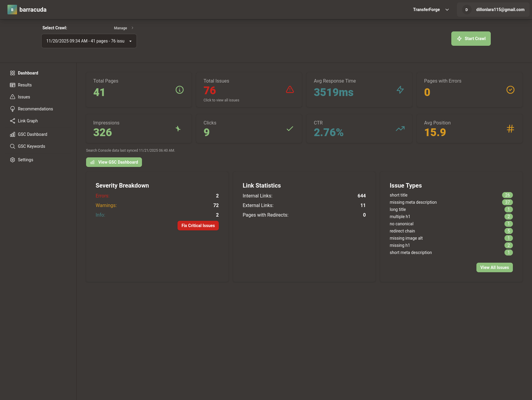Open the Link Graph share icon

13,121
